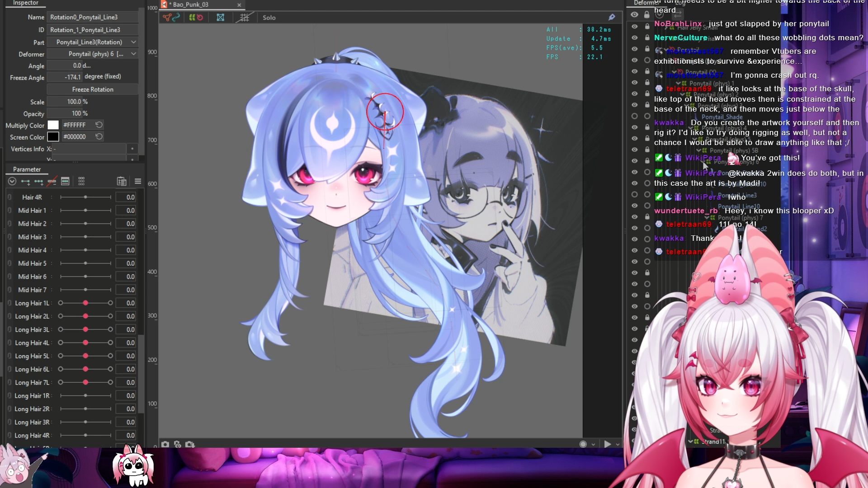Click the Mid Hair 4 value field

pos(125,250)
